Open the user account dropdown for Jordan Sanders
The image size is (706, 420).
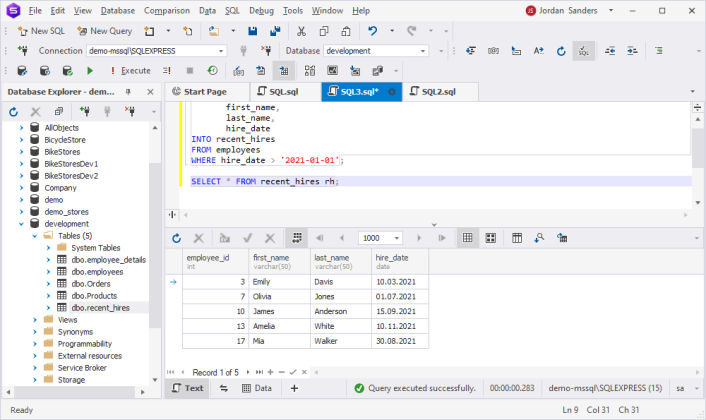pyautogui.click(x=611, y=10)
